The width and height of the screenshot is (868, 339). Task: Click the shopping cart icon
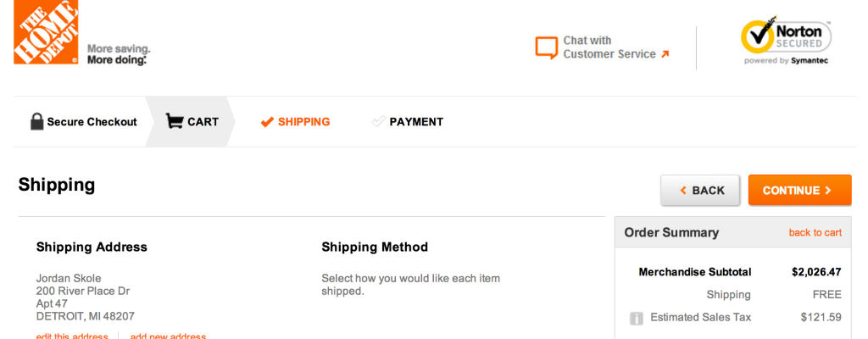point(174,121)
